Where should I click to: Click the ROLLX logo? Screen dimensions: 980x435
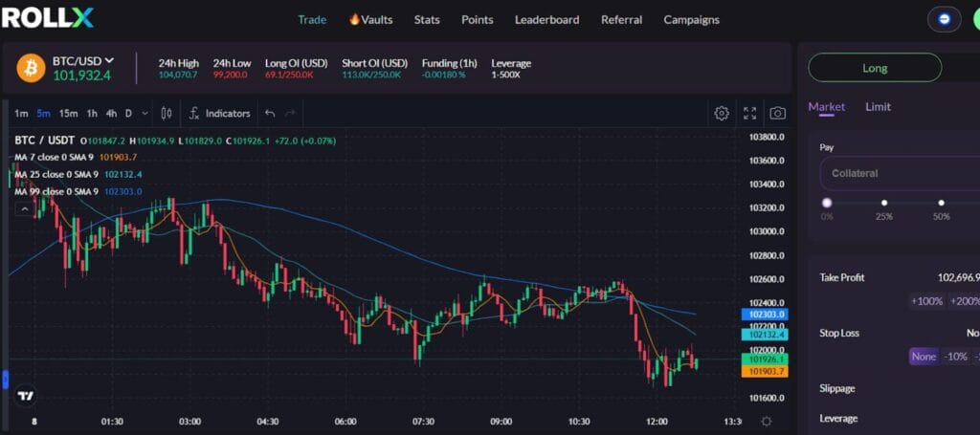[x=47, y=17]
